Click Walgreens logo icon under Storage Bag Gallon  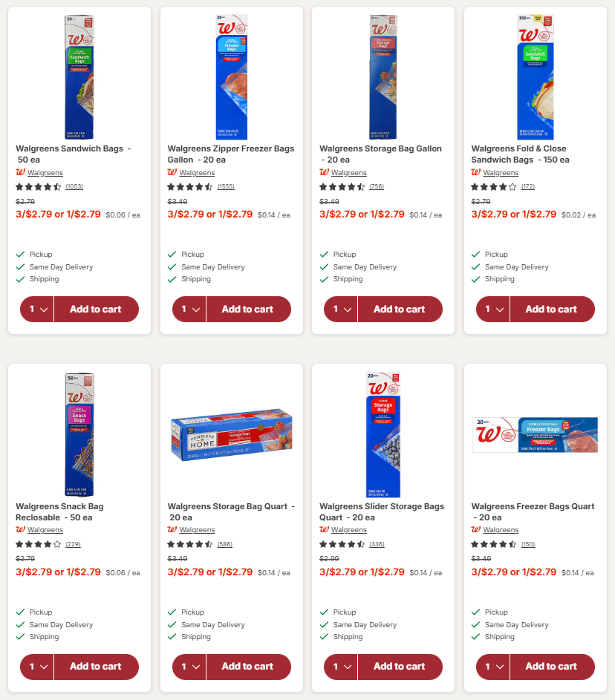(x=324, y=172)
